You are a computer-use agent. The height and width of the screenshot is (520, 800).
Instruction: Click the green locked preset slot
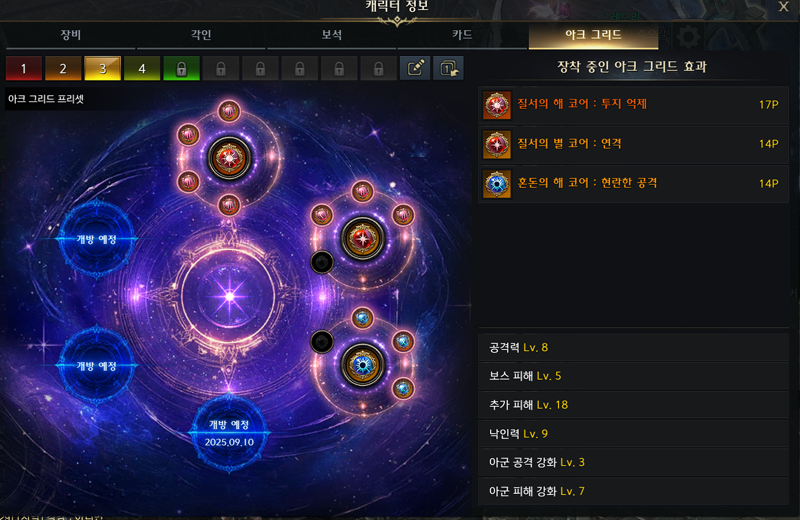click(x=181, y=68)
